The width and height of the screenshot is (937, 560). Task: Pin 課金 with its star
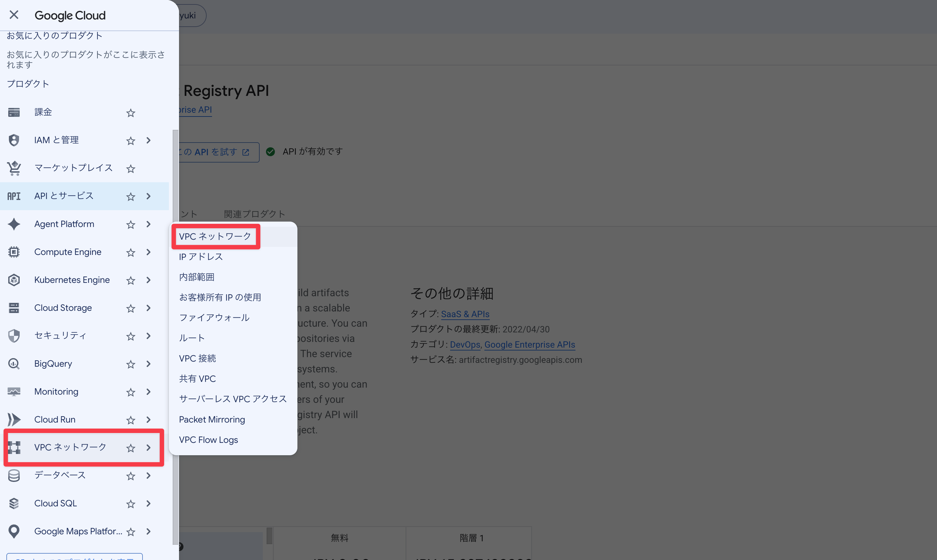[x=130, y=113]
